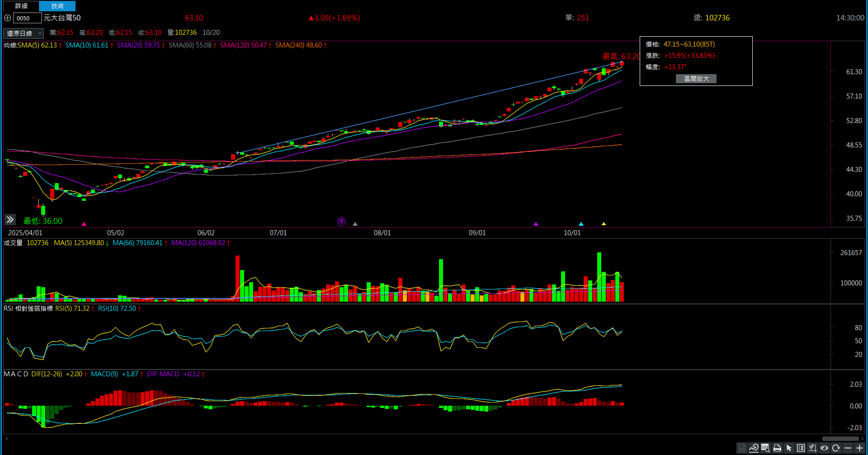Select the arrow cursor tool
868x455 pixels.
click(x=789, y=448)
